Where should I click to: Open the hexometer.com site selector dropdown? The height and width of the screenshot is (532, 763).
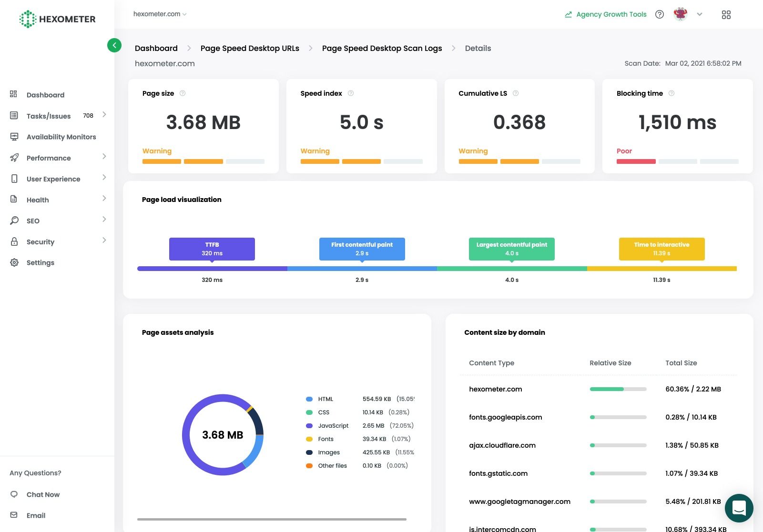click(x=160, y=14)
